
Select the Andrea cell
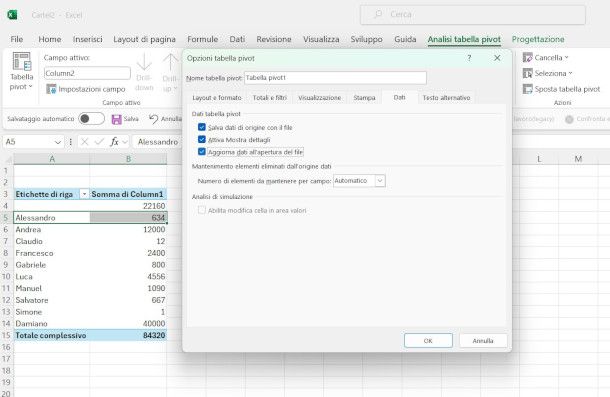52,230
